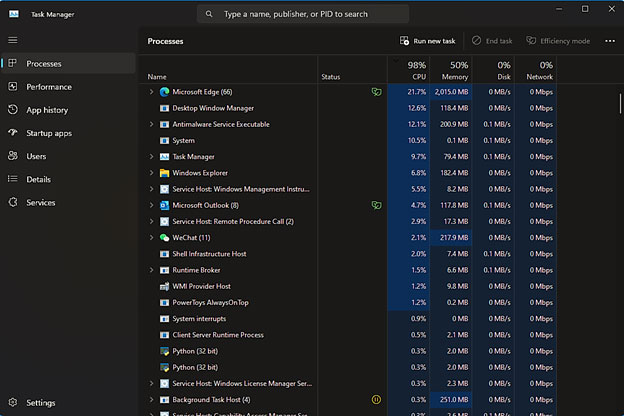
Task: Click the Microsoft Edge process icon
Action: coord(164,92)
